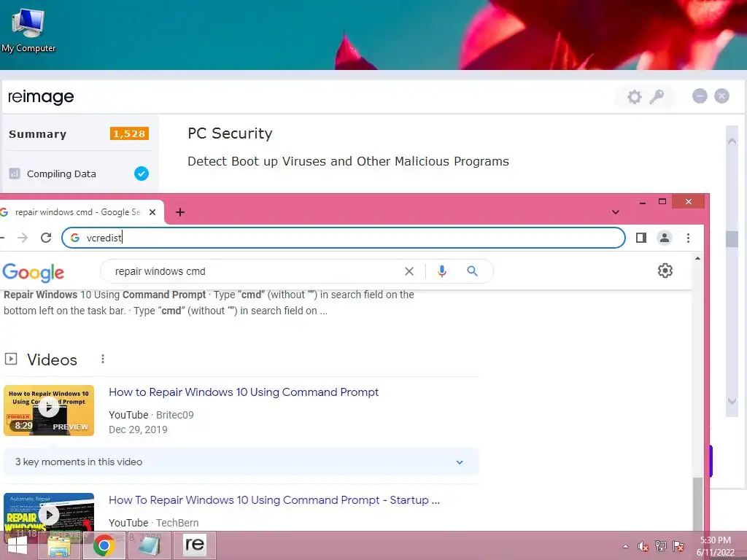Open the My Computer desktop icon

tap(28, 30)
